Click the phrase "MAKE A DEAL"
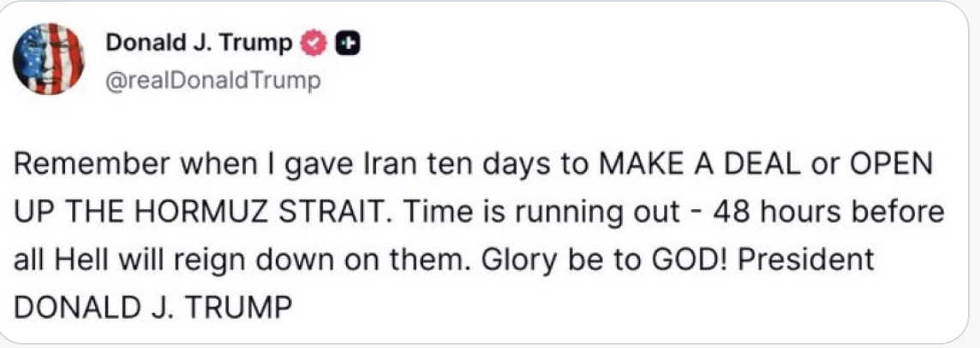 [x=681, y=167]
